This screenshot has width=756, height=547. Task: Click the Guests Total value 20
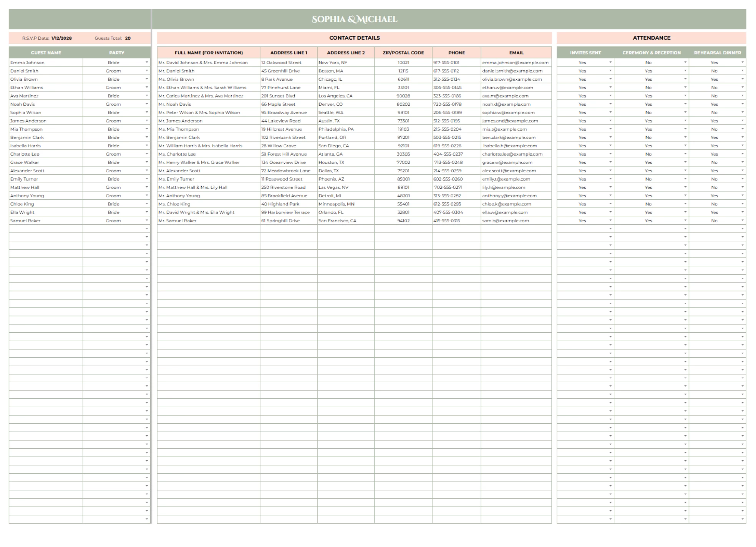click(128, 38)
